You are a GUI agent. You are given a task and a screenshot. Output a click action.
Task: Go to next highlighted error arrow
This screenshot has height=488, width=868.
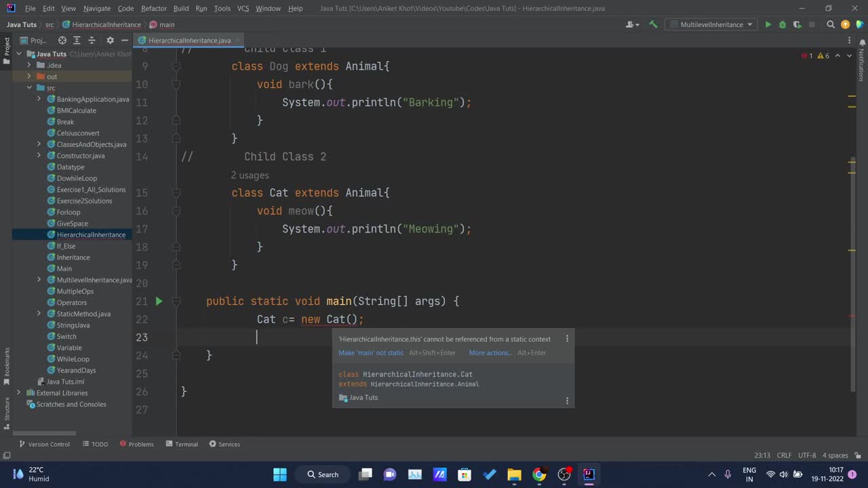click(849, 56)
